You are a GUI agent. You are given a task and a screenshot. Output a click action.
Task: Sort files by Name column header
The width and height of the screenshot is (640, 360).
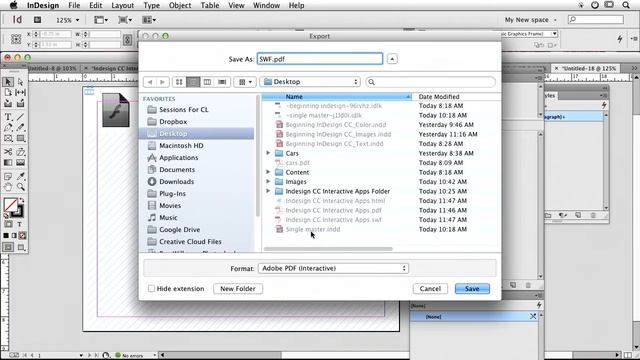[x=337, y=97]
